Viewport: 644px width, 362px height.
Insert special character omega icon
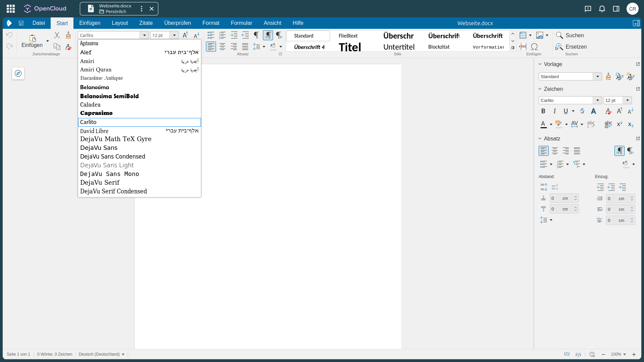(x=534, y=47)
